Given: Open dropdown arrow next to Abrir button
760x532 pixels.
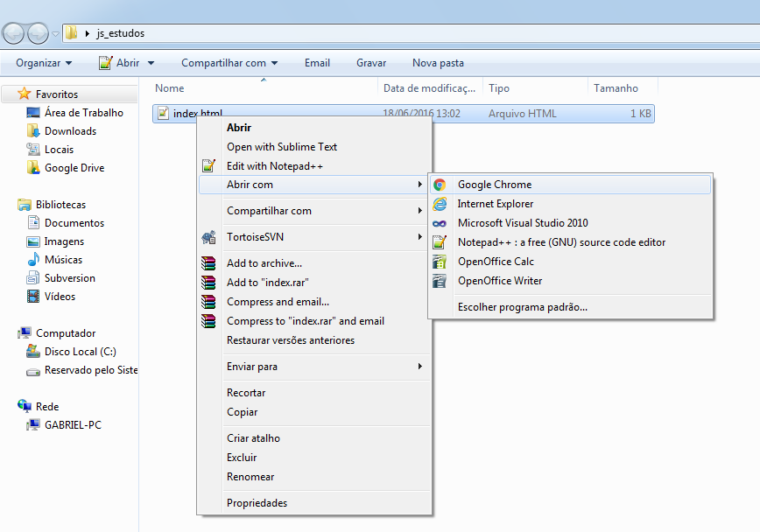Looking at the screenshot, I should 151,63.
